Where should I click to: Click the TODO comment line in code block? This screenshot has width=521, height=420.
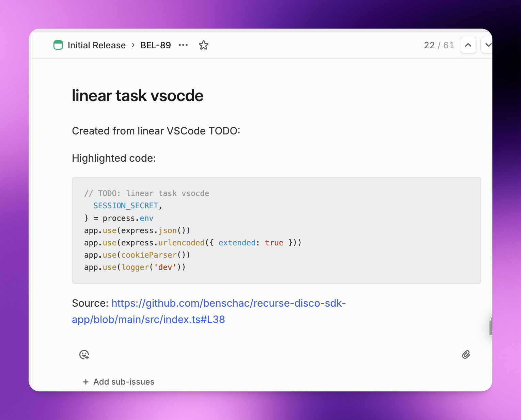(147, 193)
